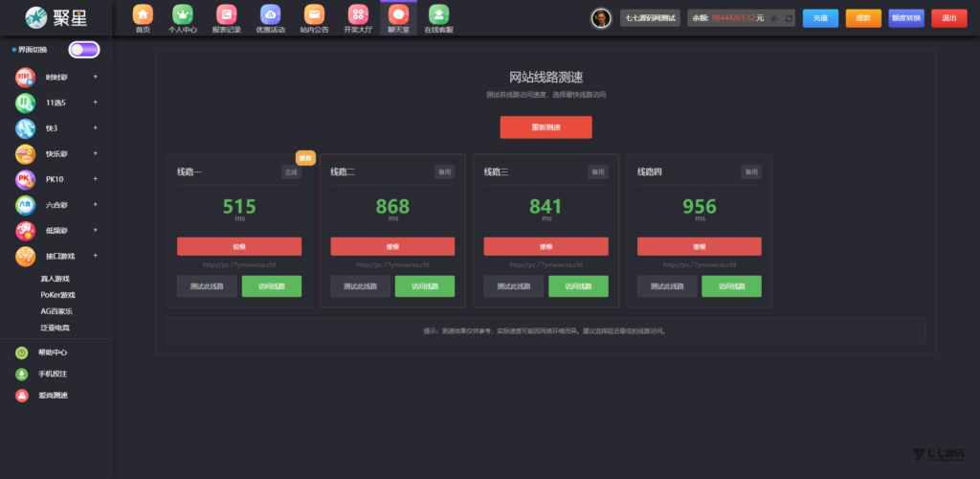Click 测试此线路 under 线路一

point(207,286)
